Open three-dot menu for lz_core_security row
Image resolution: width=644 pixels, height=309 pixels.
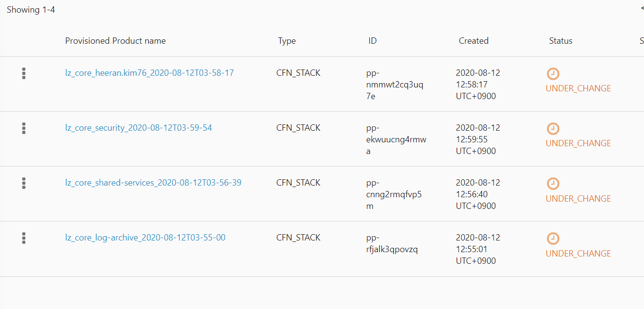[24, 128]
